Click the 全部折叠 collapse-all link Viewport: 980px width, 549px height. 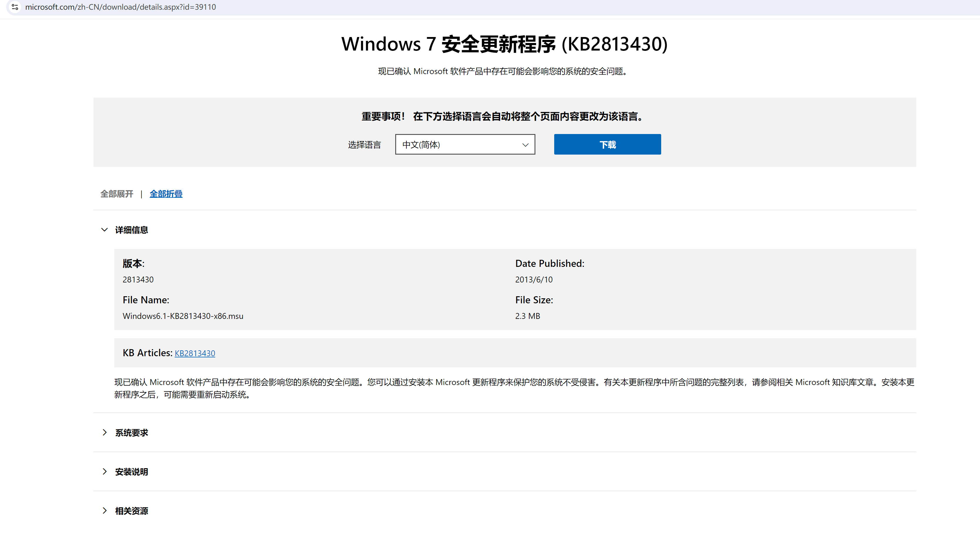(x=166, y=194)
